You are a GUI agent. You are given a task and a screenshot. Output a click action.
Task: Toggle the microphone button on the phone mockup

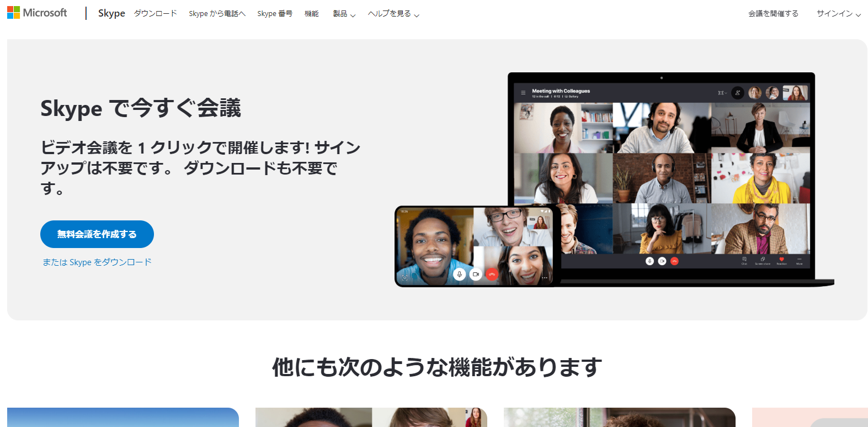(459, 274)
